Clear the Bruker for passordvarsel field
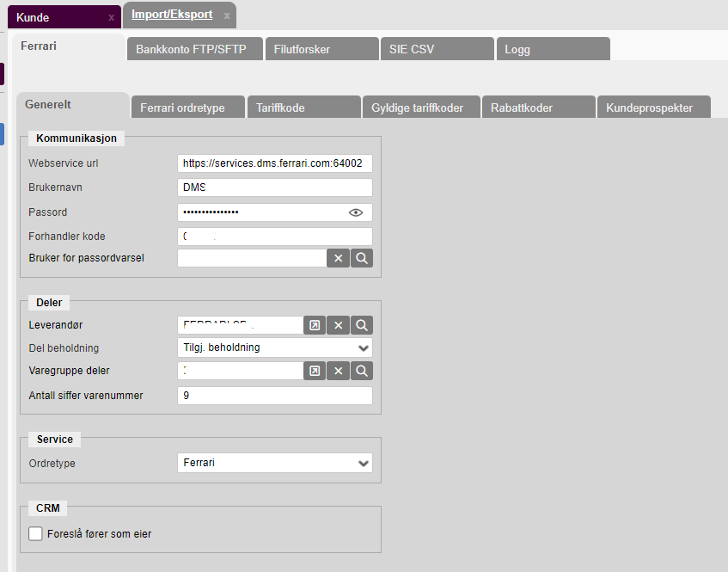Viewport: 728px width, 572px height. [338, 258]
